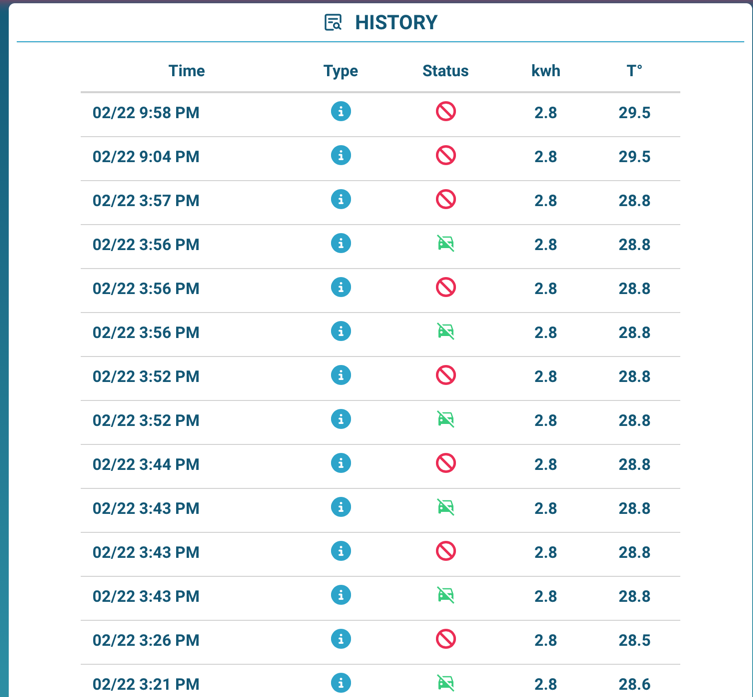The width and height of the screenshot is (753, 697).
Task: Click the HISTORY title text
Action: (x=396, y=23)
